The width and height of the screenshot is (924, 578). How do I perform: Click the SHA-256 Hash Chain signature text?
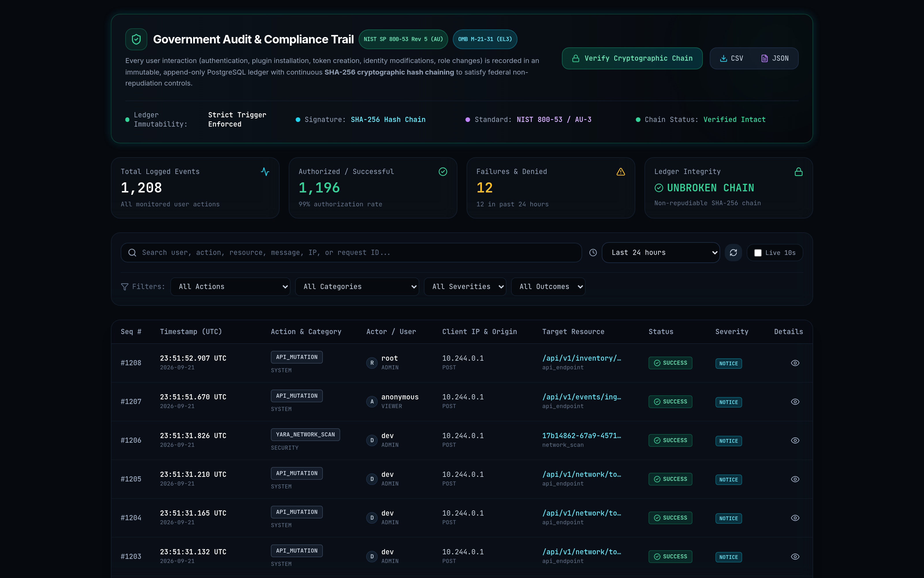pyautogui.click(x=388, y=120)
